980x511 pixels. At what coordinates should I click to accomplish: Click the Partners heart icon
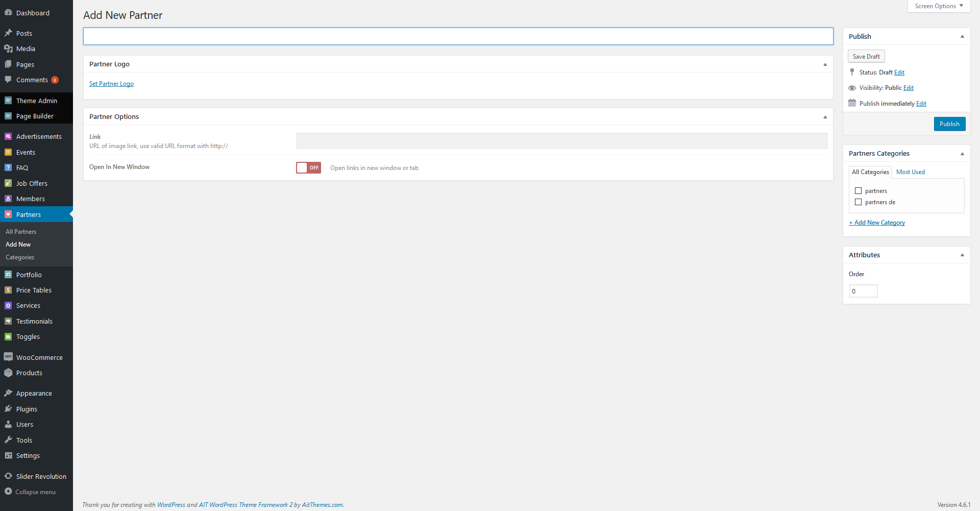click(8, 214)
